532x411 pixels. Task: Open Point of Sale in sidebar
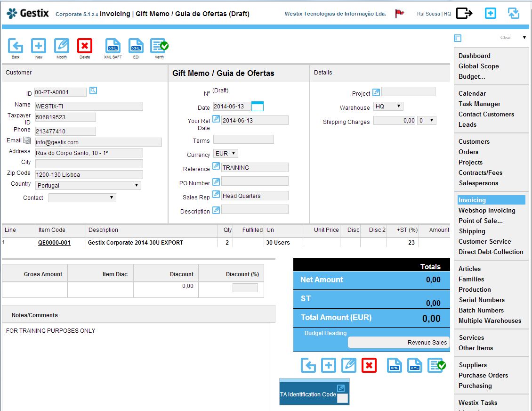coord(480,221)
